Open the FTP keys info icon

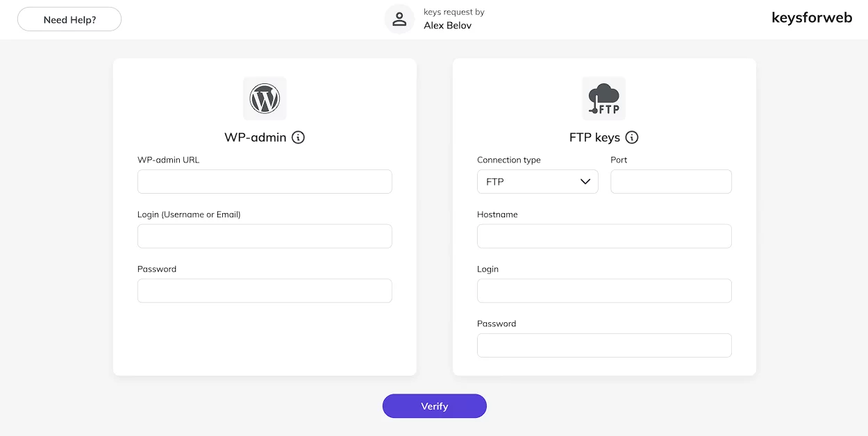(x=632, y=137)
